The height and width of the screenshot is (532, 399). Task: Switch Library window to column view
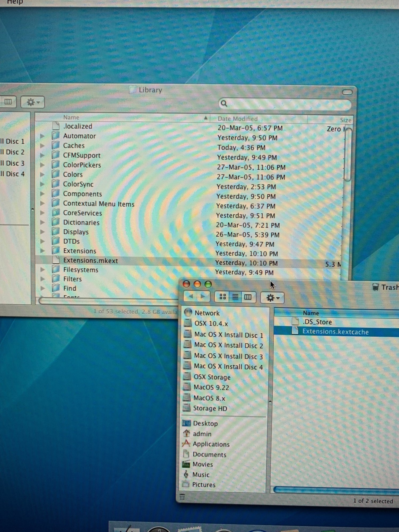tap(8, 102)
